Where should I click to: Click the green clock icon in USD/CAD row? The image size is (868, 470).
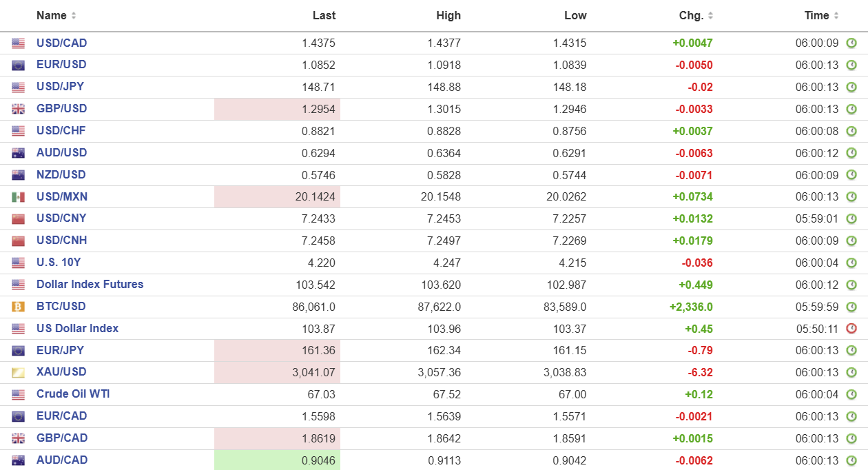pyautogui.click(x=851, y=43)
